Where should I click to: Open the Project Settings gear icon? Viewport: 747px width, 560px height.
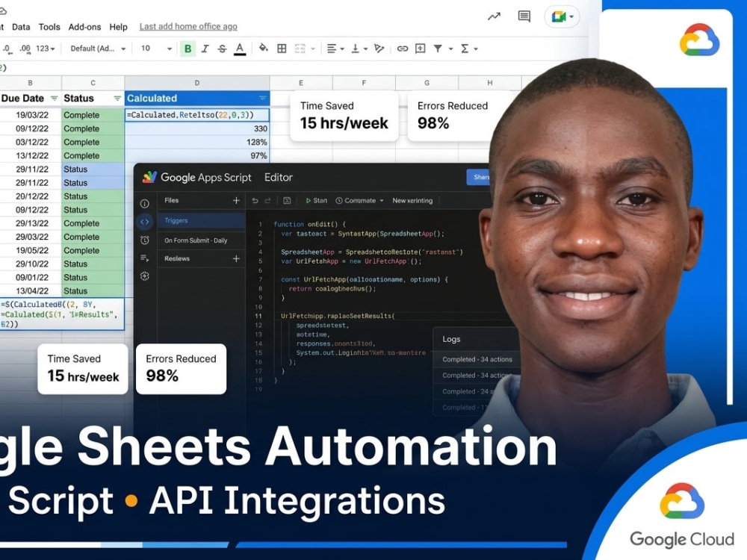145,276
